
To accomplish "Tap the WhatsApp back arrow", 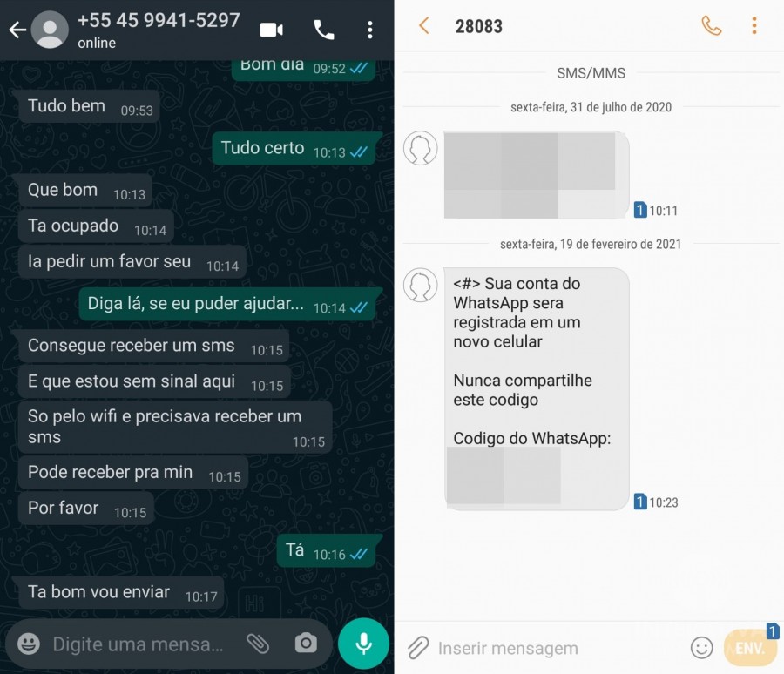I will [x=17, y=30].
